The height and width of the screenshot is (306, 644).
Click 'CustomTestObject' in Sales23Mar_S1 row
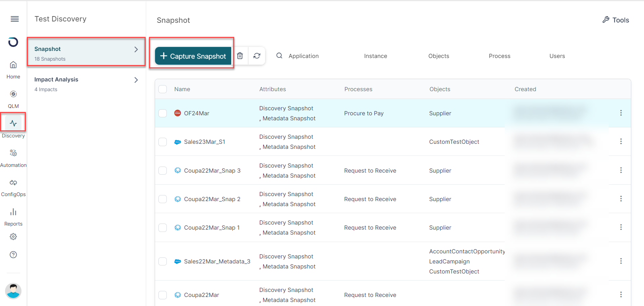[454, 142]
